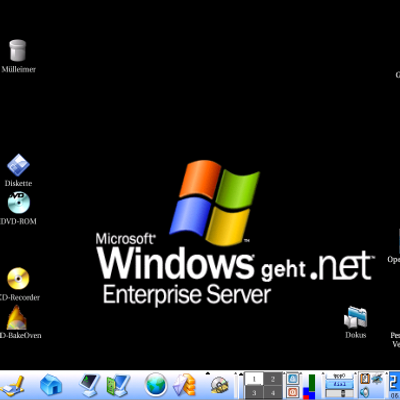Click the panel clock display

click(x=394, y=386)
